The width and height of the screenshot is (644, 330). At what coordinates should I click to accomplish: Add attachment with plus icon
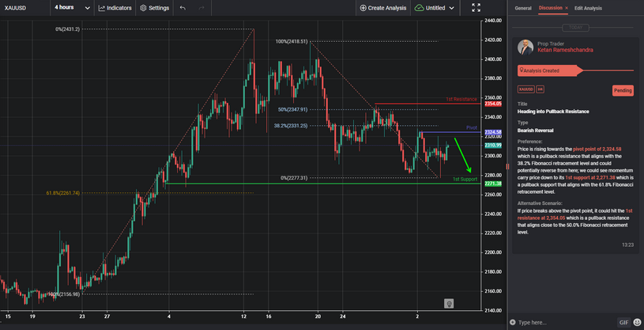pyautogui.click(x=512, y=322)
